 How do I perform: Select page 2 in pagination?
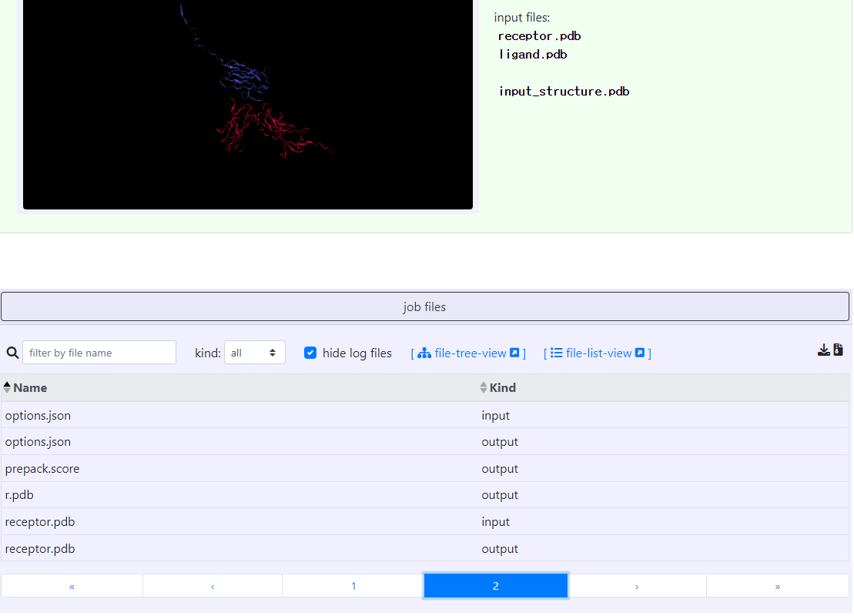click(x=495, y=586)
